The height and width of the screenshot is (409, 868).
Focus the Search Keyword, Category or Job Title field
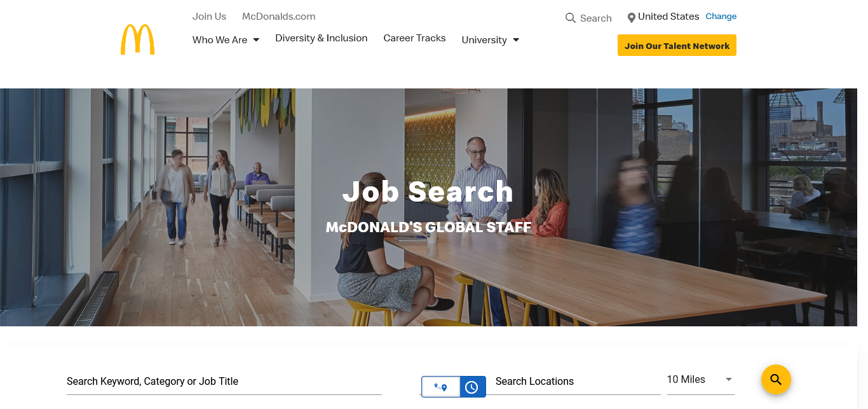pyautogui.click(x=224, y=382)
